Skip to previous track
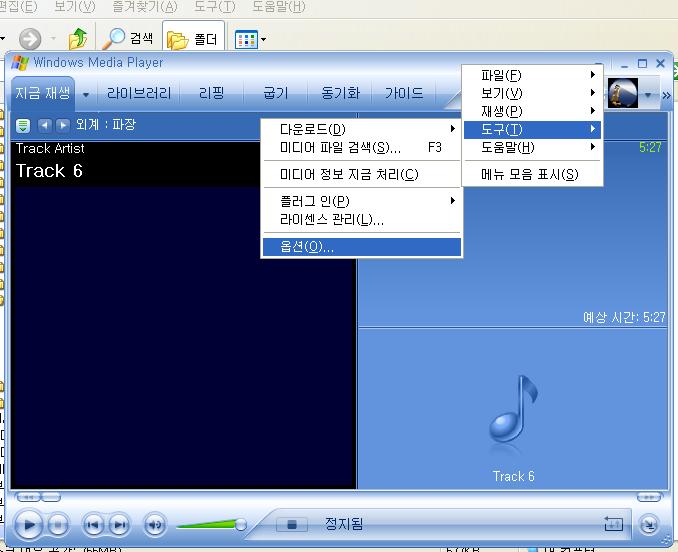The width and height of the screenshot is (678, 552). (x=93, y=523)
